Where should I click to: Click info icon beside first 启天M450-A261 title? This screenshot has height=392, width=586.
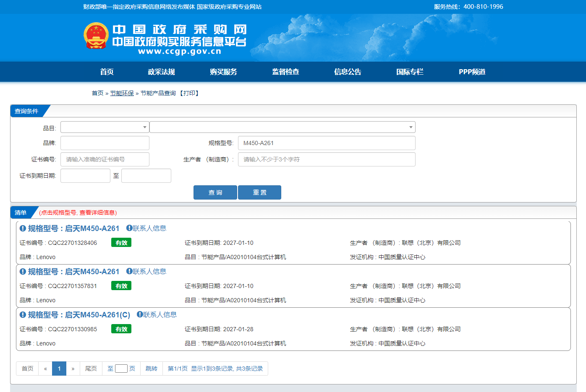23,228
